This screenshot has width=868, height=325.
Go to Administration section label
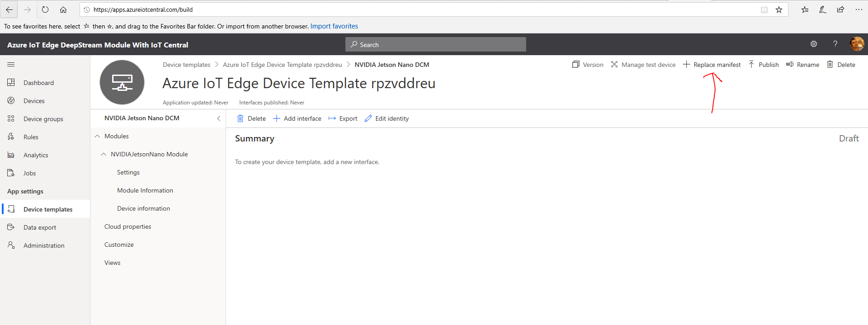click(44, 245)
